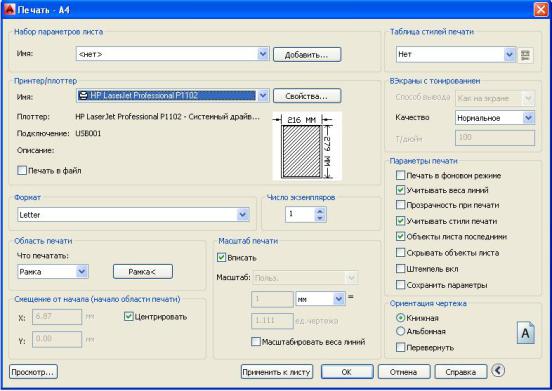The height and width of the screenshot is (391, 552).
Task: Toggle the Центрировать checkbox
Action: (128, 316)
